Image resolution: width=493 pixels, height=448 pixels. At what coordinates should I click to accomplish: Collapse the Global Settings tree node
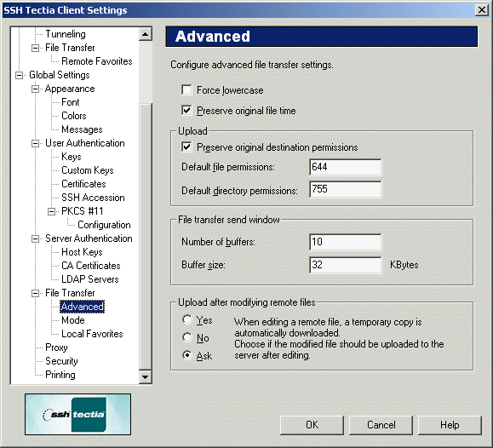20,75
